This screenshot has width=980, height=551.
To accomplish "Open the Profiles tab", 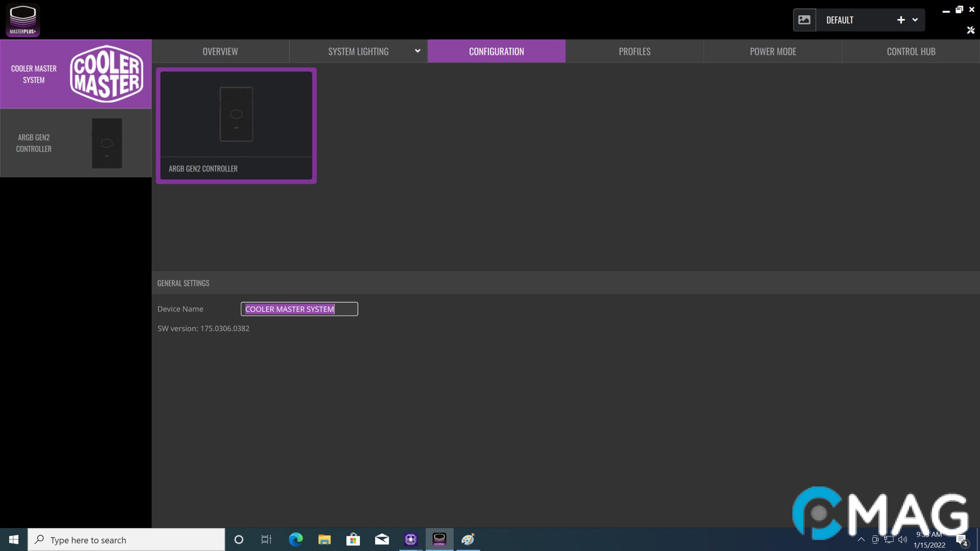I will 634,51.
